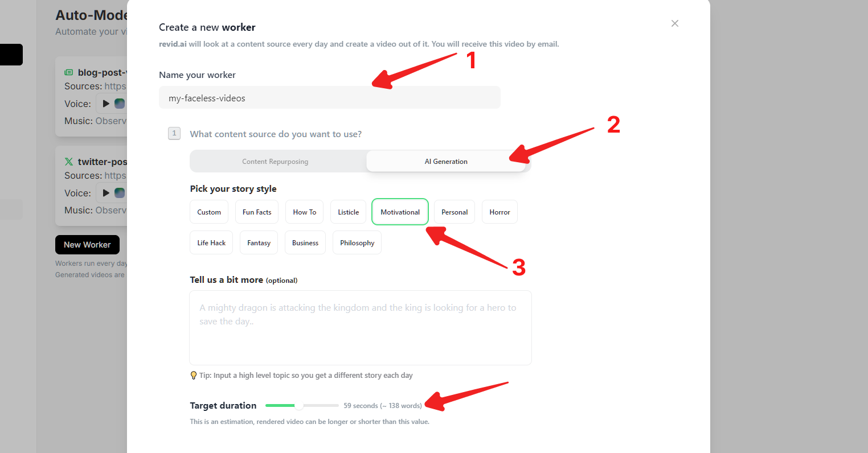
Task: Click the Target duration slider handle
Action: (299, 406)
